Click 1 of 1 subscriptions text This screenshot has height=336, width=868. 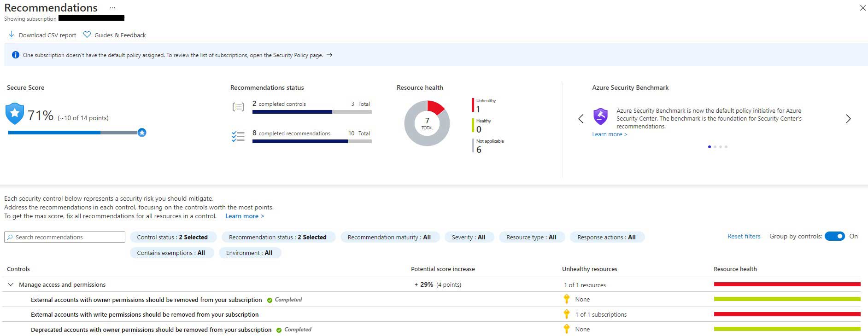[x=601, y=315]
